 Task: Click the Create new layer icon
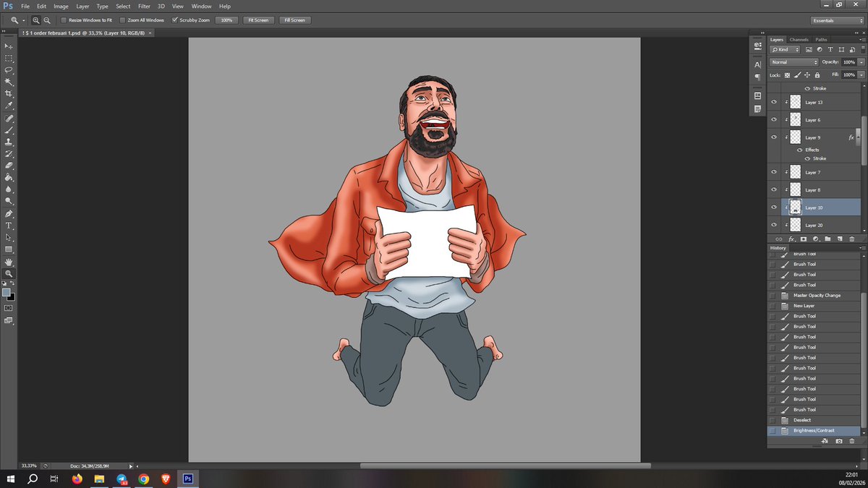pyautogui.click(x=839, y=239)
